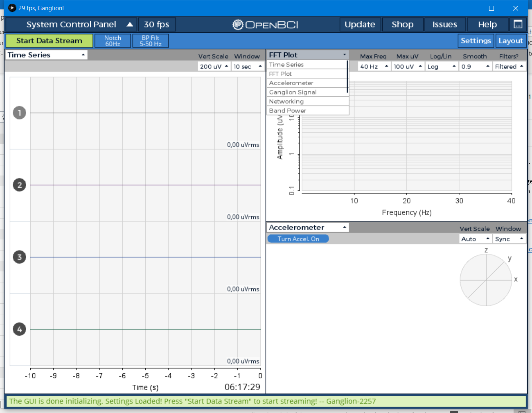Toggle channel 1 on the Time Series plot
This screenshot has height=413, width=532.
click(19, 113)
